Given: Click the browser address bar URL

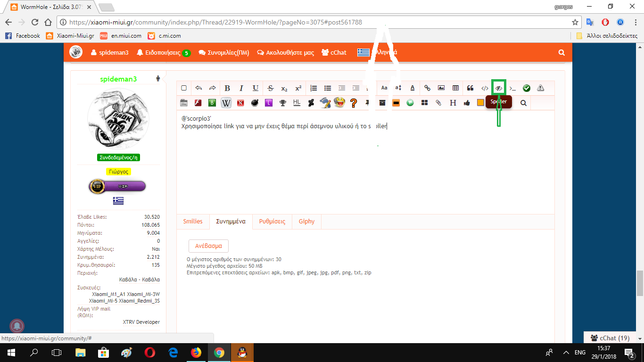Looking at the screenshot, I should click(x=216, y=22).
